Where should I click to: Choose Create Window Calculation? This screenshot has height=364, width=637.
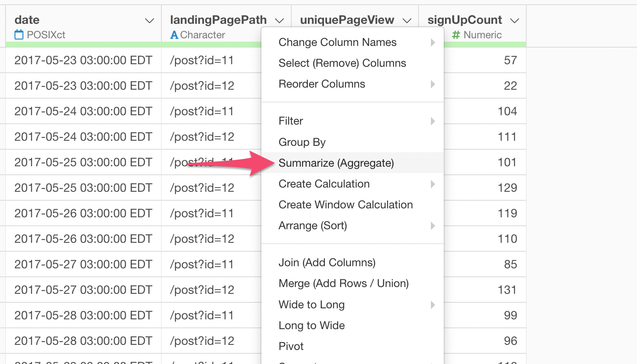click(345, 205)
